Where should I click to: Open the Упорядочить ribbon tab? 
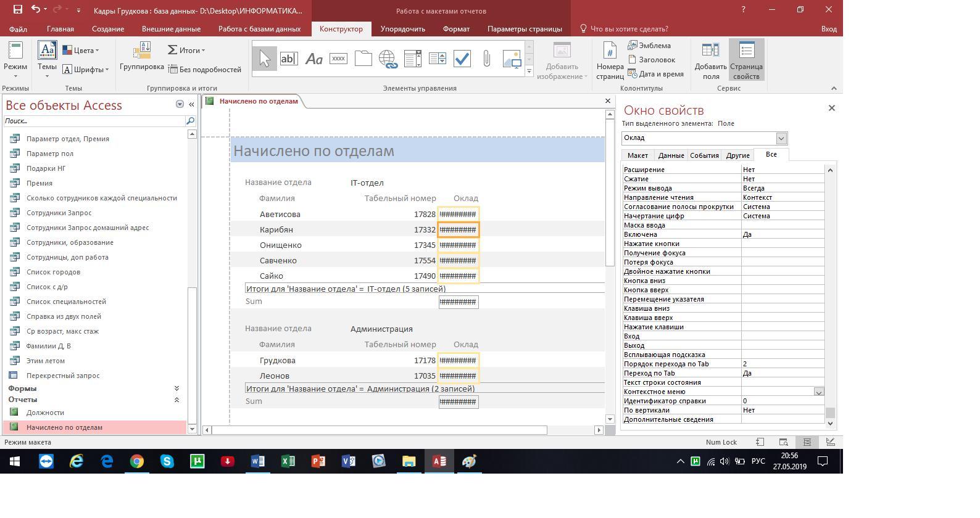[x=402, y=29]
